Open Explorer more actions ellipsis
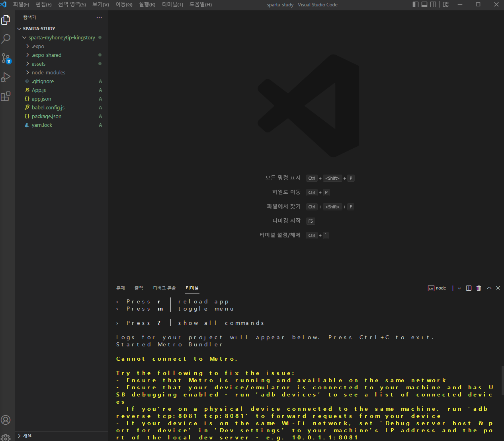This screenshot has height=441, width=504. [99, 17]
